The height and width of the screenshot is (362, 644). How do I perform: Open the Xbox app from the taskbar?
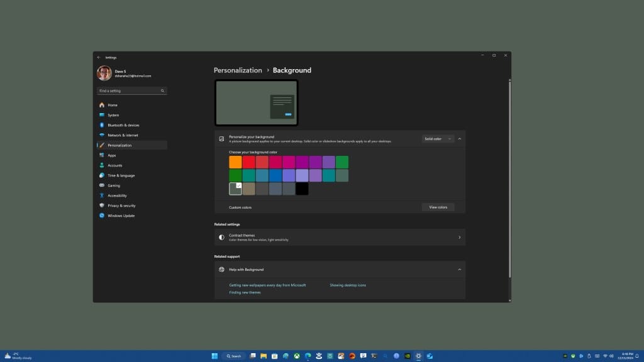pyautogui.click(x=296, y=356)
